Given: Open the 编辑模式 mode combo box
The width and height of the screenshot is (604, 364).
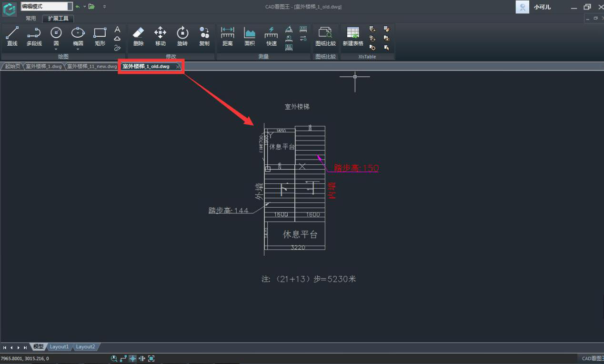Looking at the screenshot, I should pyautogui.click(x=46, y=6).
